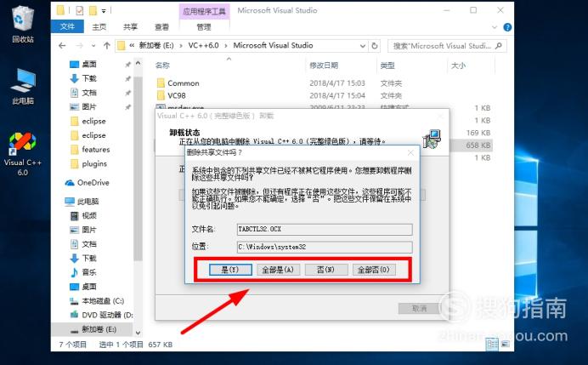Open recent locations dropdown arrow
The height and width of the screenshot is (365, 588).
93,46
